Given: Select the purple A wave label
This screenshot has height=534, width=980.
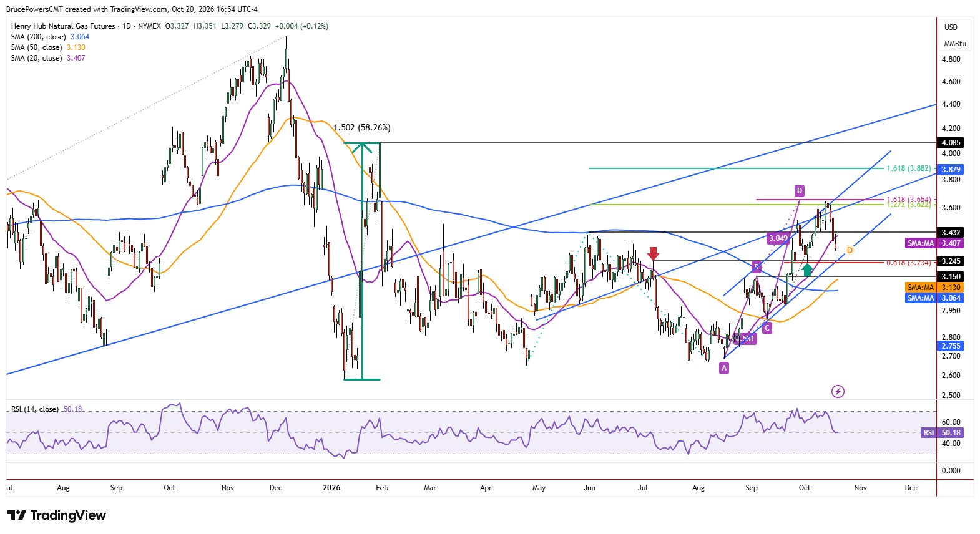Looking at the screenshot, I should pyautogui.click(x=724, y=368).
